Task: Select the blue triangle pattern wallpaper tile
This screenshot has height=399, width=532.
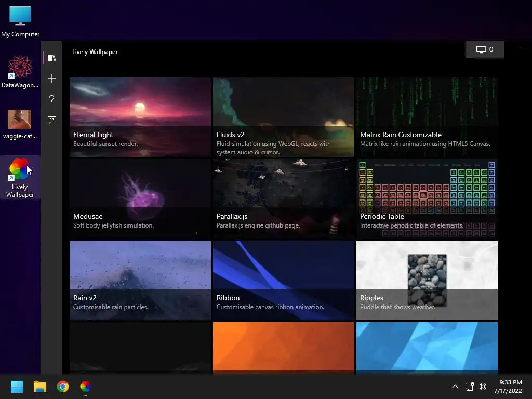Action: coord(427,348)
